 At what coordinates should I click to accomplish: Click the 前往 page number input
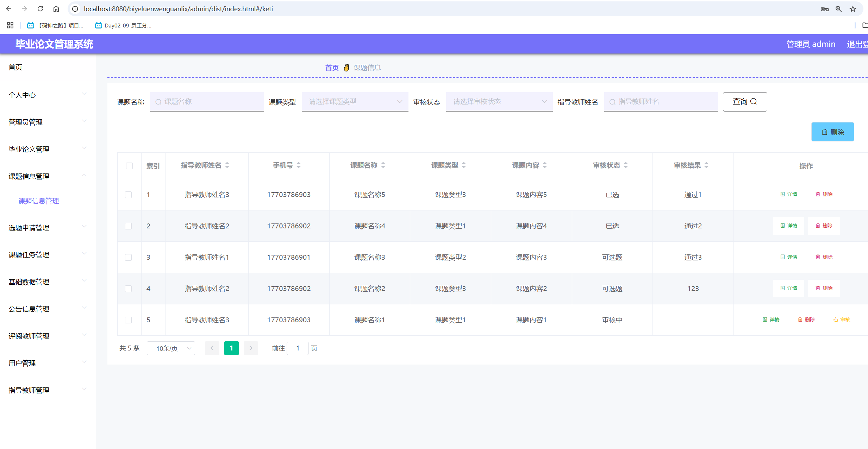tap(298, 348)
